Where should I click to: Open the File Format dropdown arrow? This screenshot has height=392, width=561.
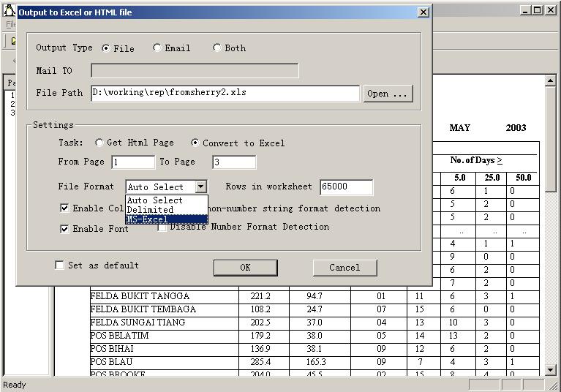[200, 186]
